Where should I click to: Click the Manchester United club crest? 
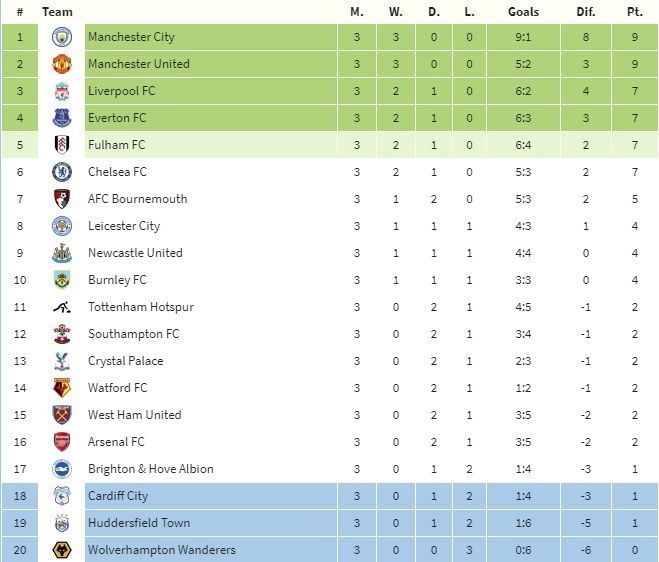pyautogui.click(x=62, y=64)
